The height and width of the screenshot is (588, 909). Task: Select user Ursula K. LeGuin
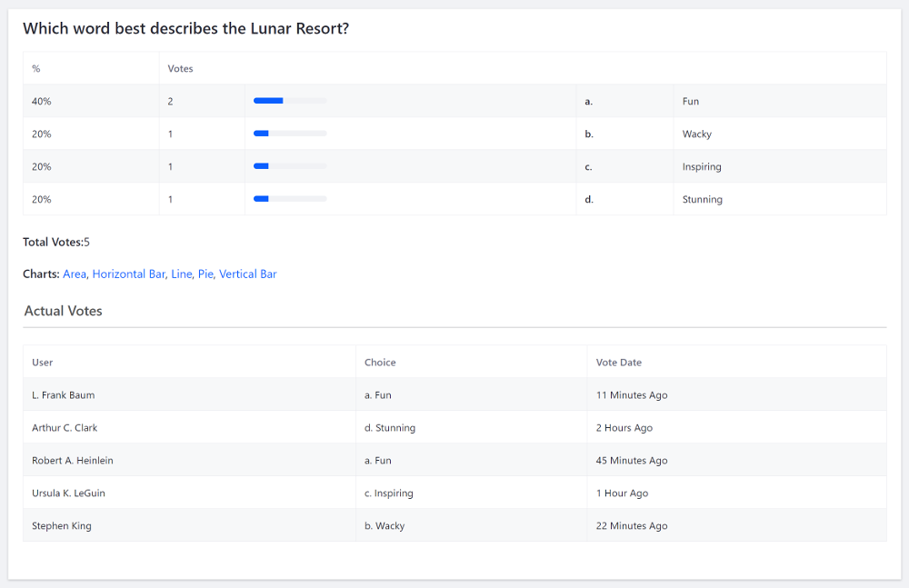pos(68,493)
